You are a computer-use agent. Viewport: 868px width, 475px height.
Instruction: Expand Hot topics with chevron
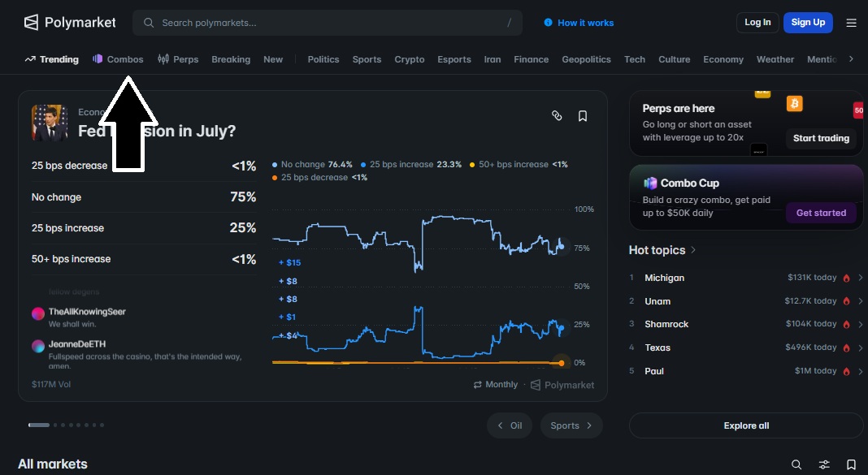(693, 250)
